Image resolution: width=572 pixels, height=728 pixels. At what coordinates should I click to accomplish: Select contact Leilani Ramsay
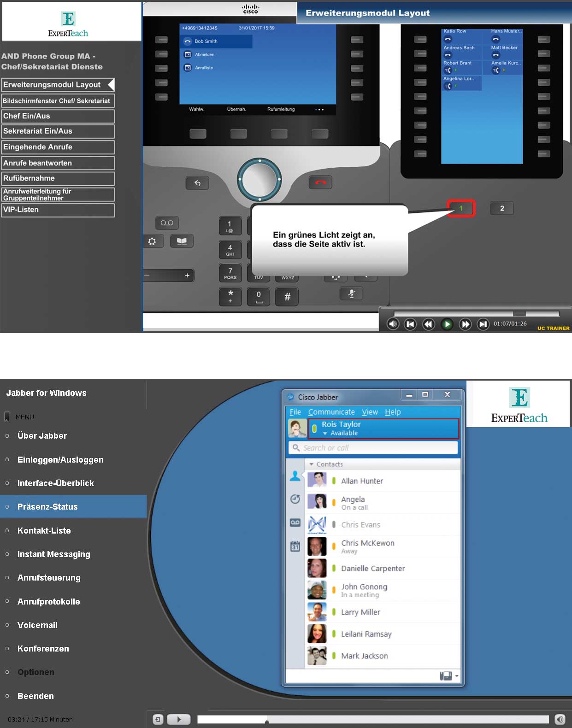pos(383,634)
